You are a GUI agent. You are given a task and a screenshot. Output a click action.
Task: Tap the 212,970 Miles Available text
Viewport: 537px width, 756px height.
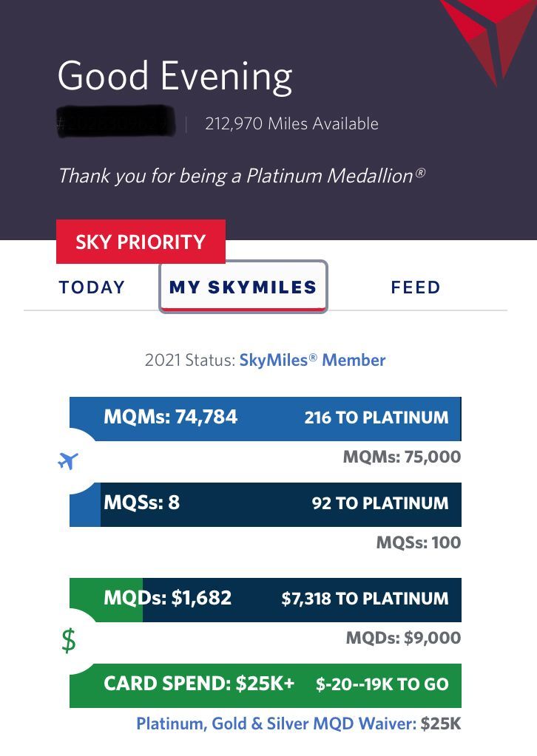click(291, 124)
